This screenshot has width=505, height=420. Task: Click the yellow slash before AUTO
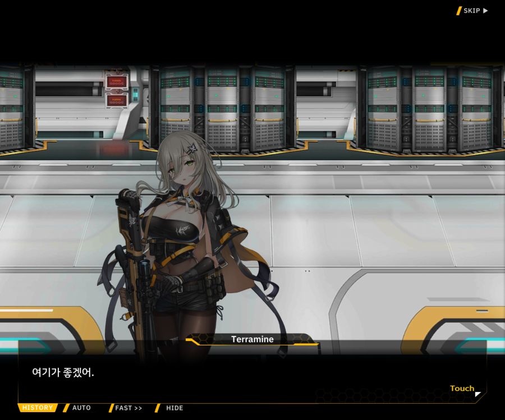(x=66, y=408)
